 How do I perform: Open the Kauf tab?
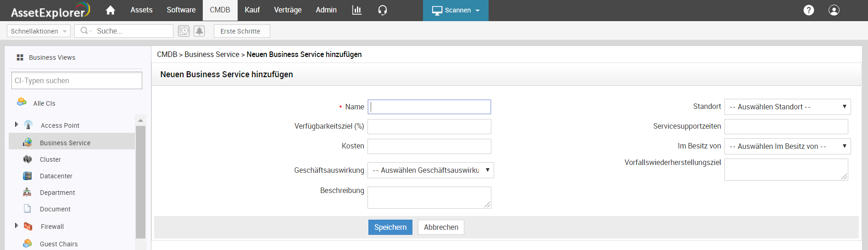pyautogui.click(x=252, y=10)
